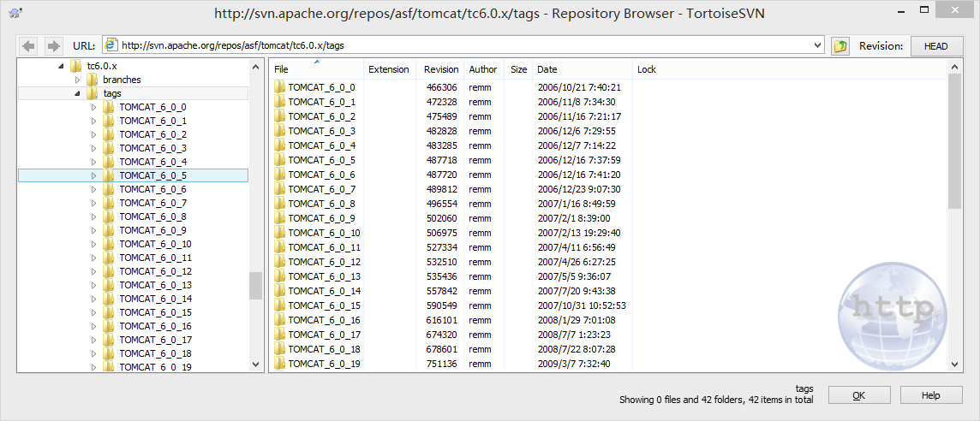The image size is (980, 421).
Task: Click the forward navigation arrow button
Action: pyautogui.click(x=54, y=45)
